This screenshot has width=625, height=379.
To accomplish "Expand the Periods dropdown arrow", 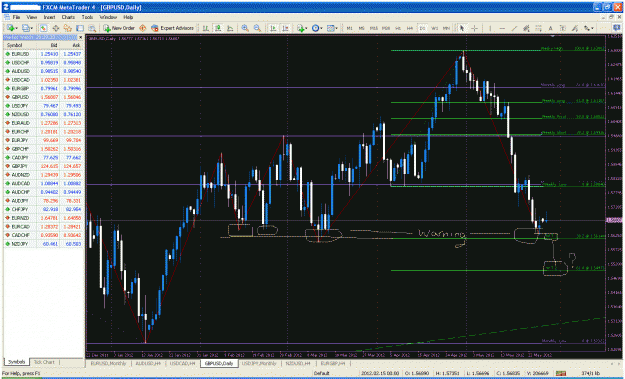I will (x=322, y=28).
